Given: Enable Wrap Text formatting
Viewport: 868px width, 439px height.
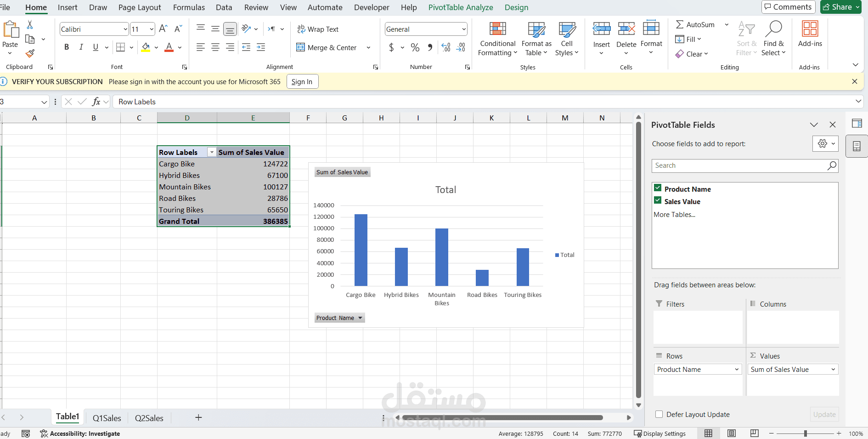Looking at the screenshot, I should [x=318, y=29].
